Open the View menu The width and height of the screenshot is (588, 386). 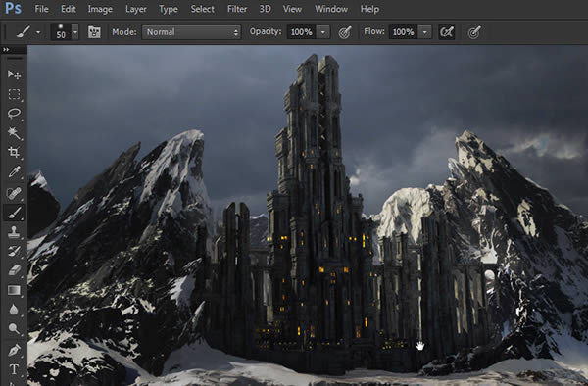coord(292,9)
